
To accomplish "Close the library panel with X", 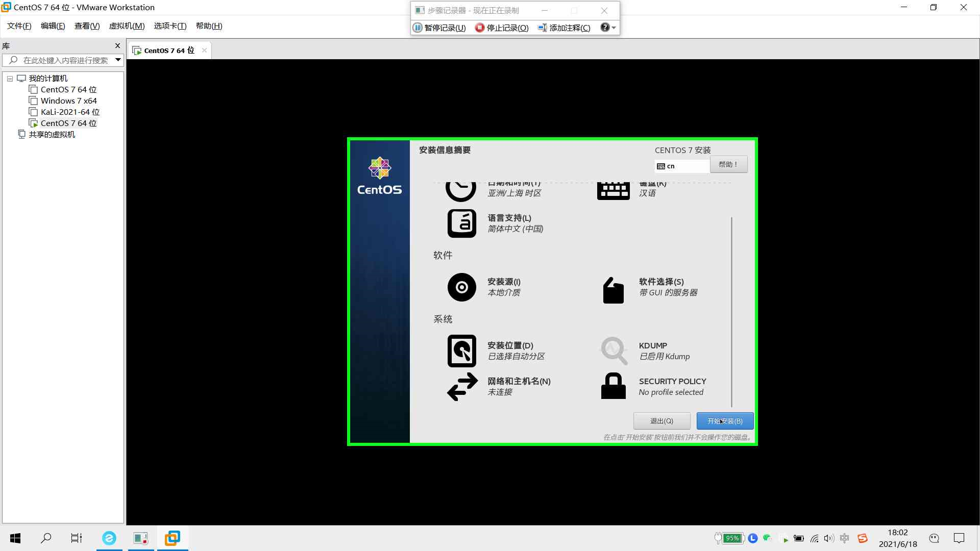I will tap(117, 46).
